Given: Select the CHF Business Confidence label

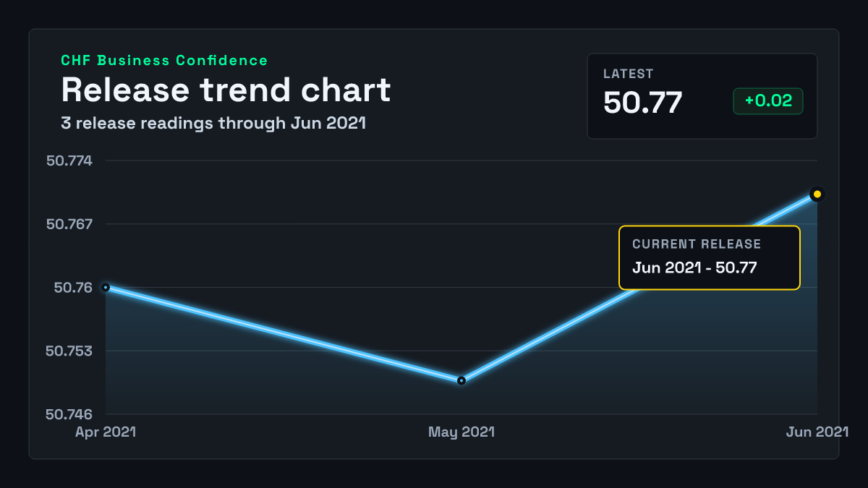Looking at the screenshot, I should (x=164, y=61).
